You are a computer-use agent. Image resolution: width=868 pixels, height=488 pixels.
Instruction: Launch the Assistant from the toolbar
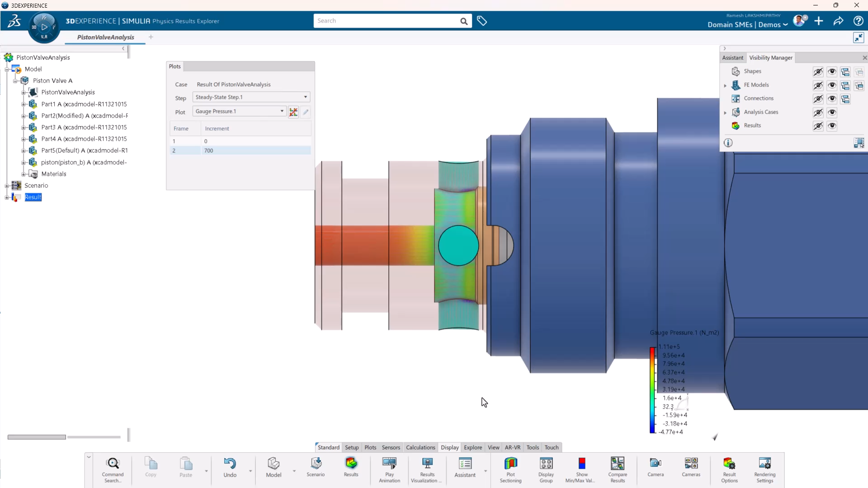(465, 468)
